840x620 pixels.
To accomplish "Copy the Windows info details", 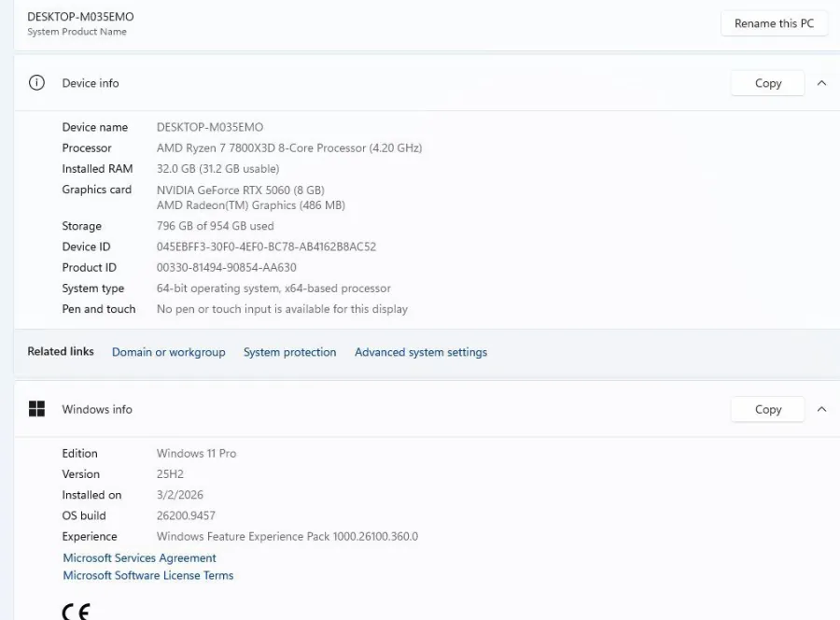I will click(x=768, y=409).
